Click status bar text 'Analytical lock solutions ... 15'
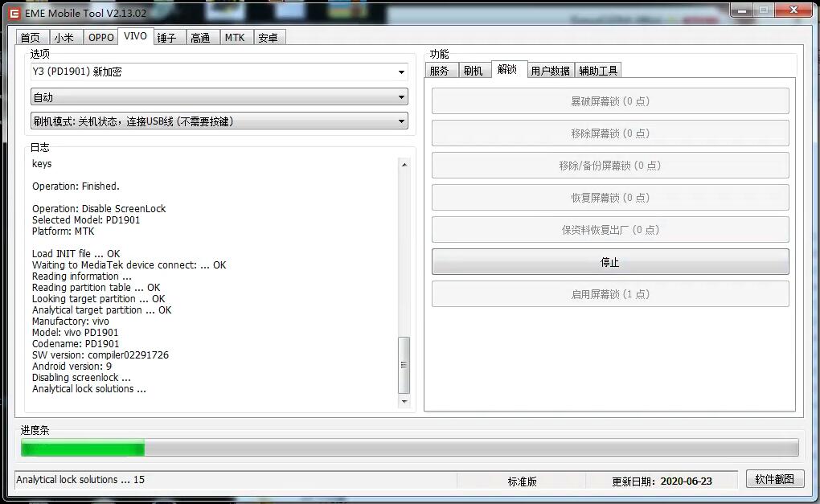This screenshot has width=820, height=504. pos(80,479)
